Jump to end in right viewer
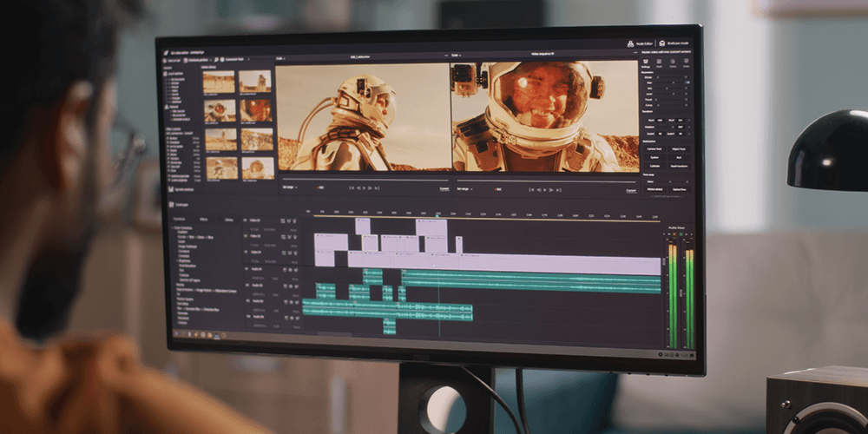The image size is (868, 434). pyautogui.click(x=558, y=190)
